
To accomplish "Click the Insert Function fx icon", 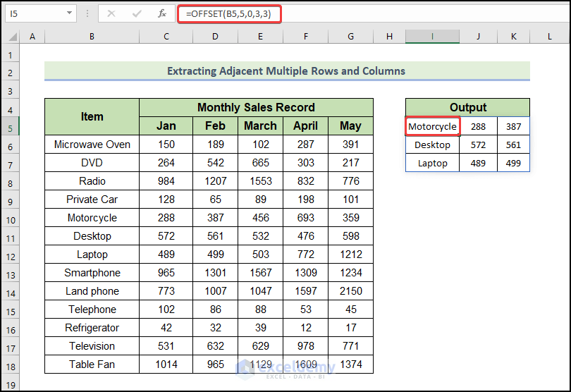I will click(x=161, y=13).
